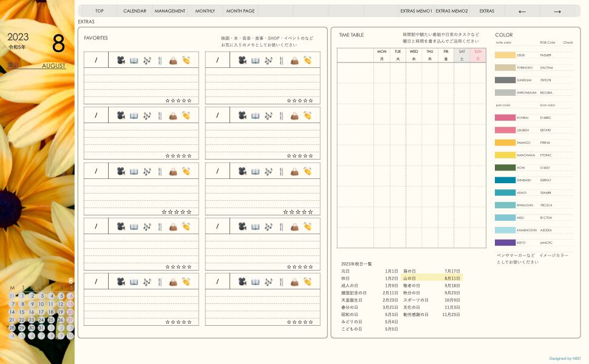
Task: Open the EXTRAS MEMO1 tab
Action: click(x=416, y=11)
